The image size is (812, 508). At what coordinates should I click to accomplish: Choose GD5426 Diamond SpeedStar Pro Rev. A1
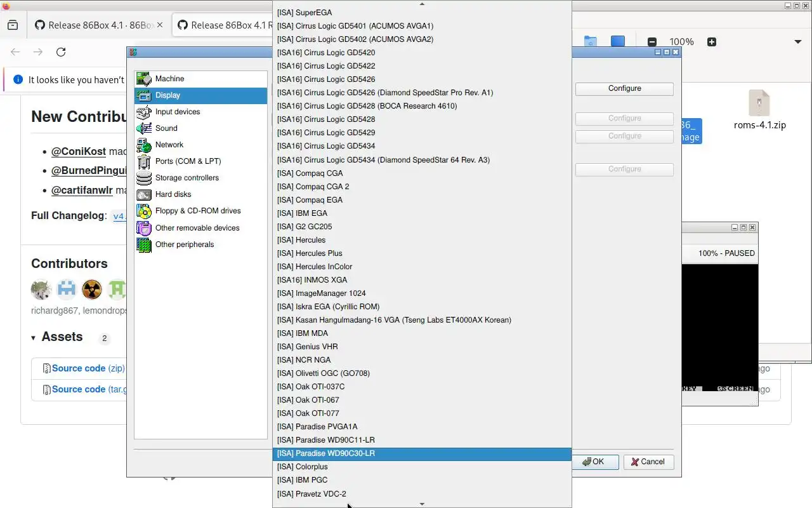tap(422, 93)
